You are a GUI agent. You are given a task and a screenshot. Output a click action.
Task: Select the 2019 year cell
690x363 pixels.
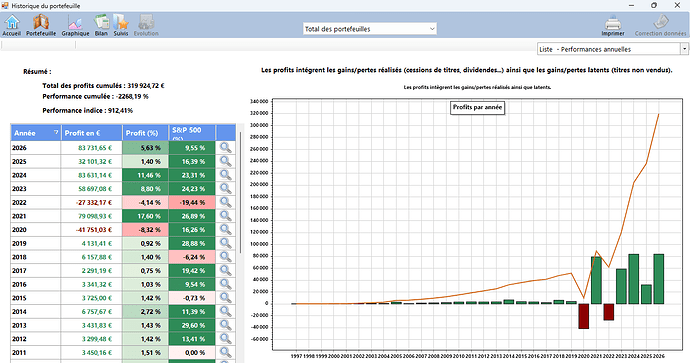pos(36,243)
